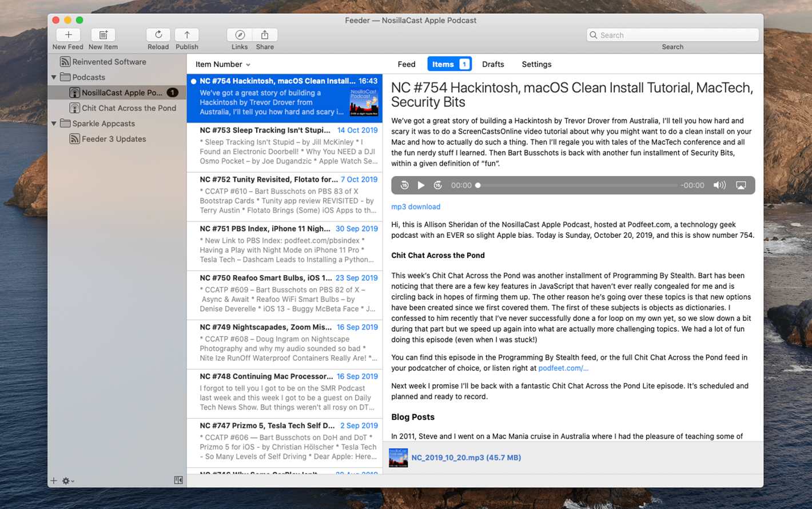Click the Sparkle Appcasts folder label

tap(104, 124)
